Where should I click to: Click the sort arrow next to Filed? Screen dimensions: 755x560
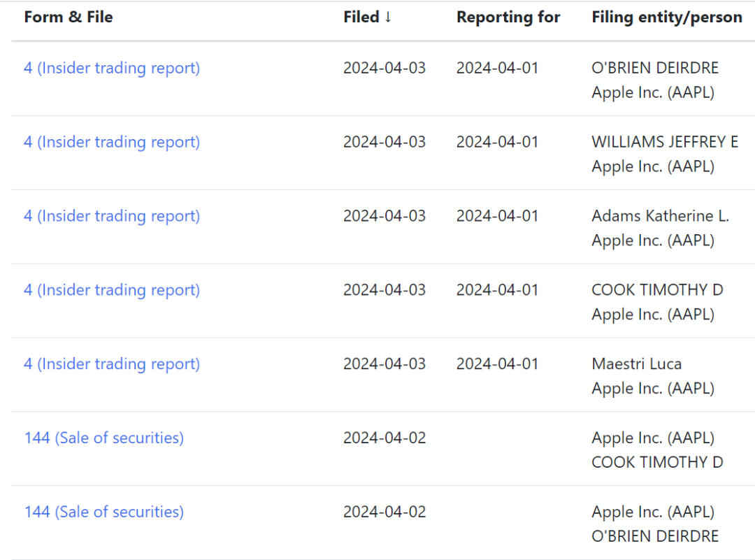click(x=388, y=17)
